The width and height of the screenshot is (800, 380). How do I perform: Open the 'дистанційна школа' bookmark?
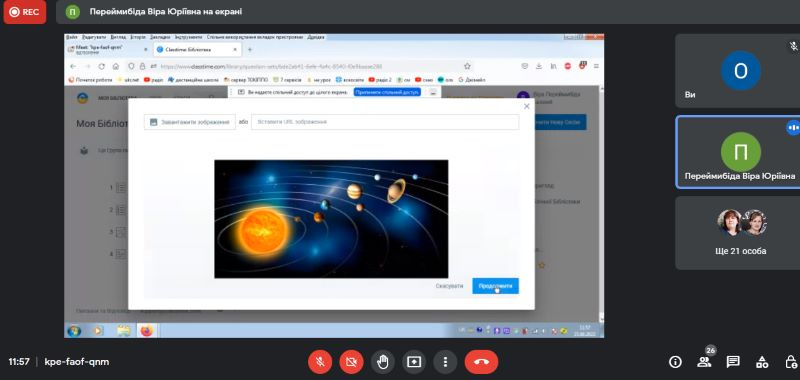(194, 80)
